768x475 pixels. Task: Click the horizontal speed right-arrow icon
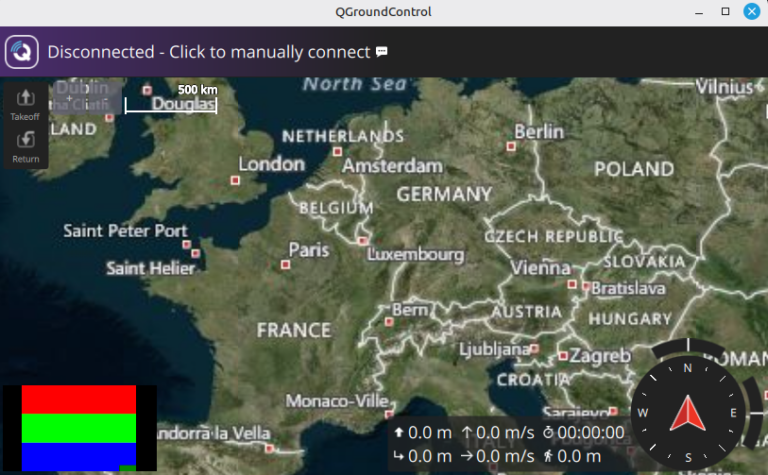(x=467, y=456)
